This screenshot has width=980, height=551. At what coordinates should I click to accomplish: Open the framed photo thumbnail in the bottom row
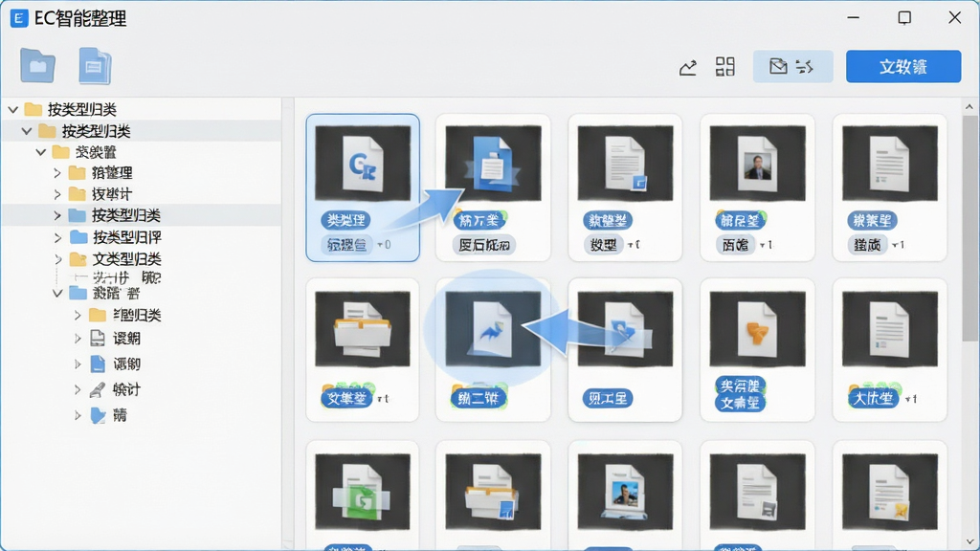625,492
